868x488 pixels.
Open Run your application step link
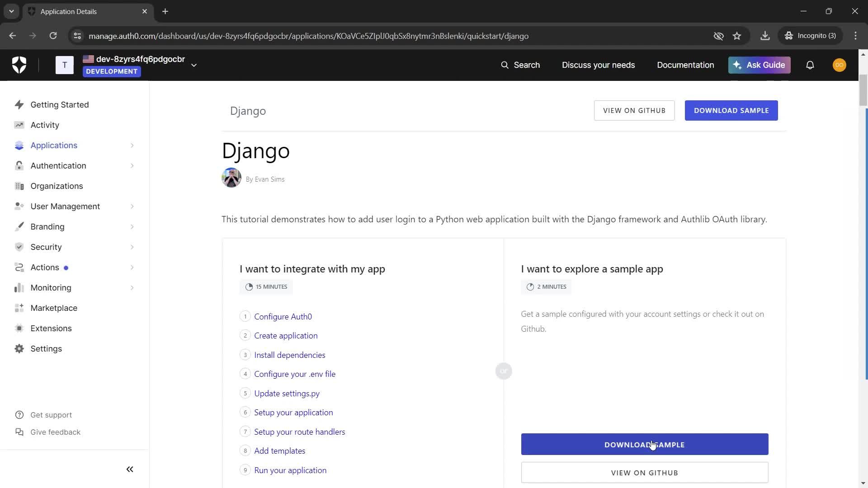click(x=290, y=470)
